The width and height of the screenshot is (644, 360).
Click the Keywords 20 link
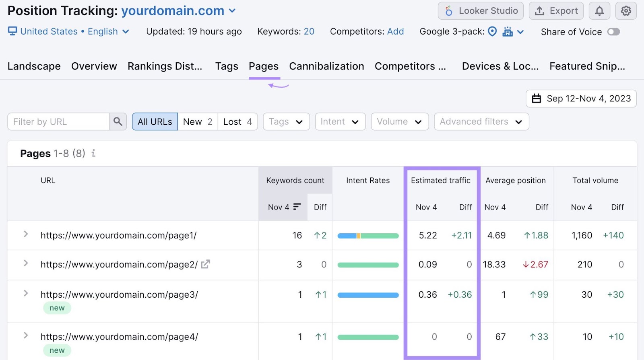pos(309,31)
